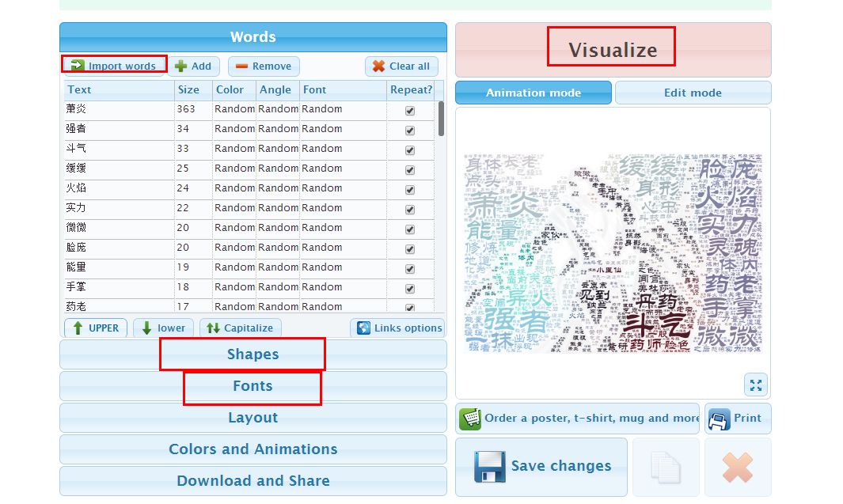This screenshot has height=504, width=843.
Task: Click Angle Random cell in size 22 row
Action: click(x=277, y=208)
